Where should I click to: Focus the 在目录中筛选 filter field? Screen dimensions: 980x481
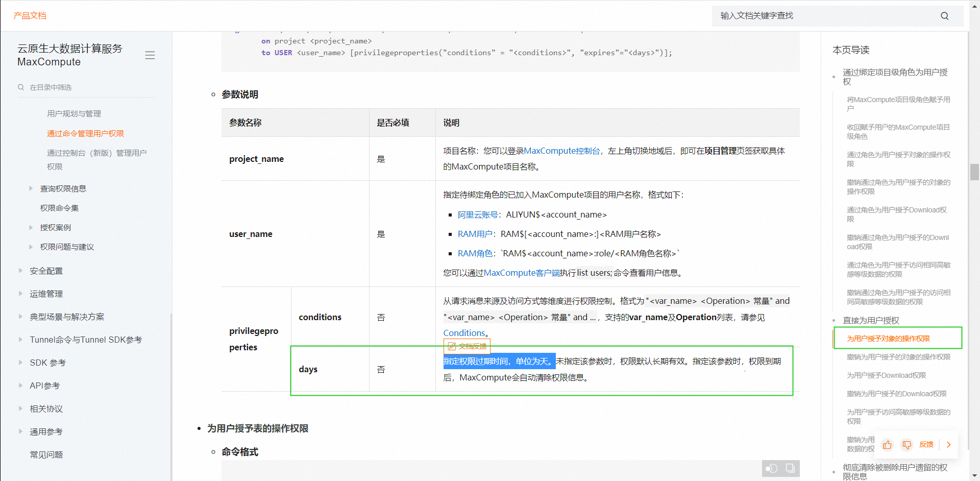pos(86,87)
